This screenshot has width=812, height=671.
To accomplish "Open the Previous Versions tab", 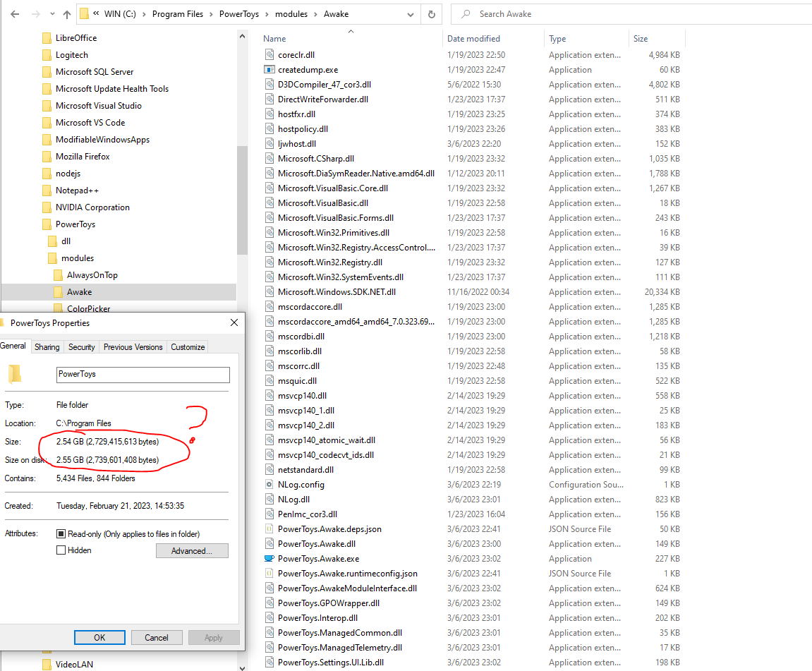I will coord(133,346).
